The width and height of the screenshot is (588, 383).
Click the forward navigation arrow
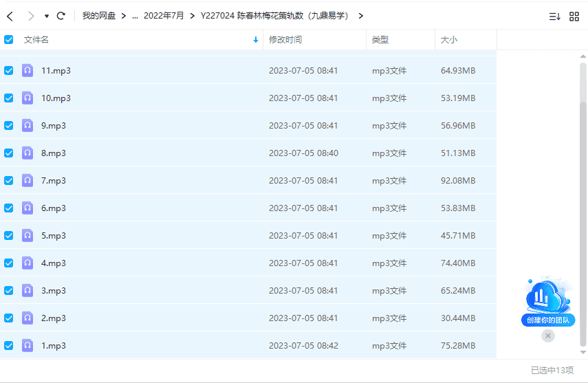coord(30,16)
